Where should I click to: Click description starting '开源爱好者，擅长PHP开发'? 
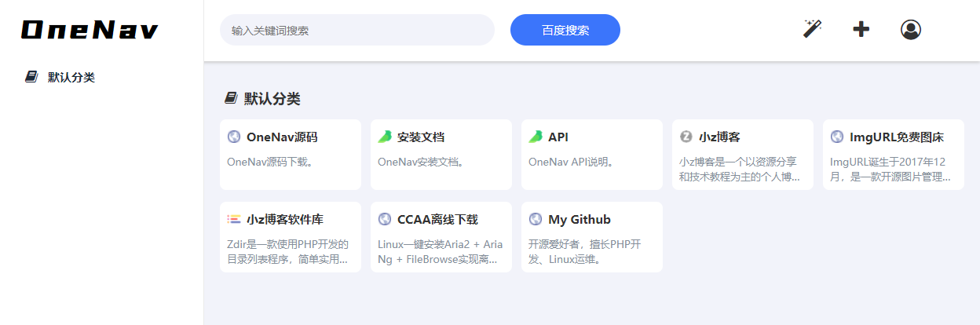(x=585, y=252)
